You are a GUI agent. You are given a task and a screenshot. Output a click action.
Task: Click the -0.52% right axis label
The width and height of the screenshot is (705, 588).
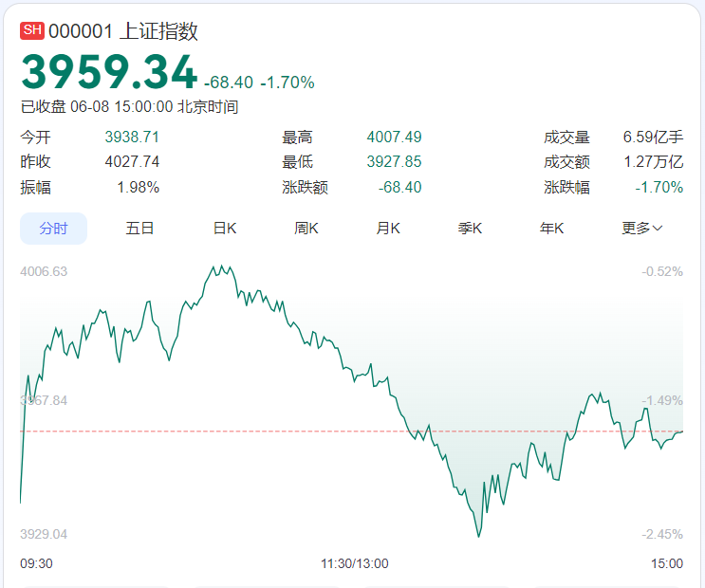click(662, 271)
